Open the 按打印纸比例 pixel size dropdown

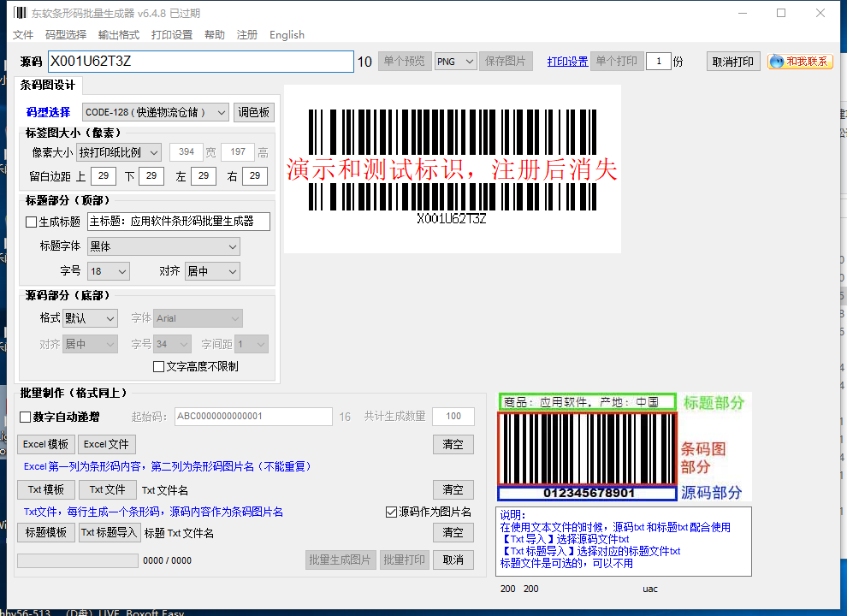pos(119,153)
